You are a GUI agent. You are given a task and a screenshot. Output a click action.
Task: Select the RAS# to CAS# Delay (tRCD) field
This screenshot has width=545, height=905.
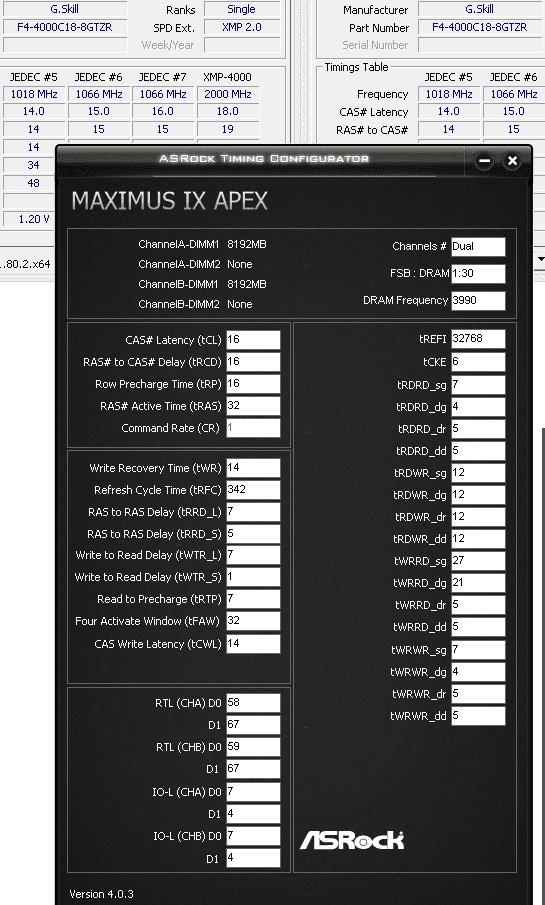[x=253, y=361]
